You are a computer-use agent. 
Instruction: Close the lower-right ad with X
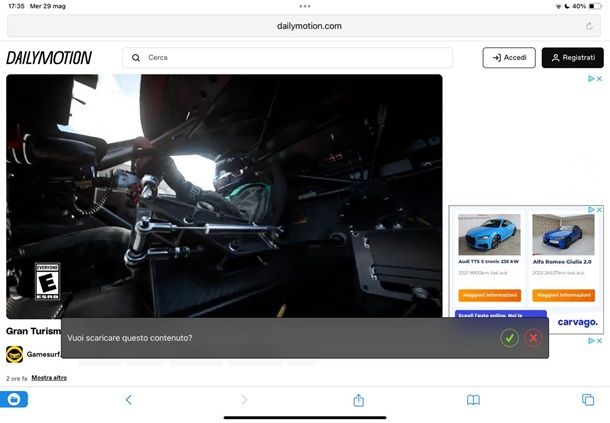click(x=599, y=341)
